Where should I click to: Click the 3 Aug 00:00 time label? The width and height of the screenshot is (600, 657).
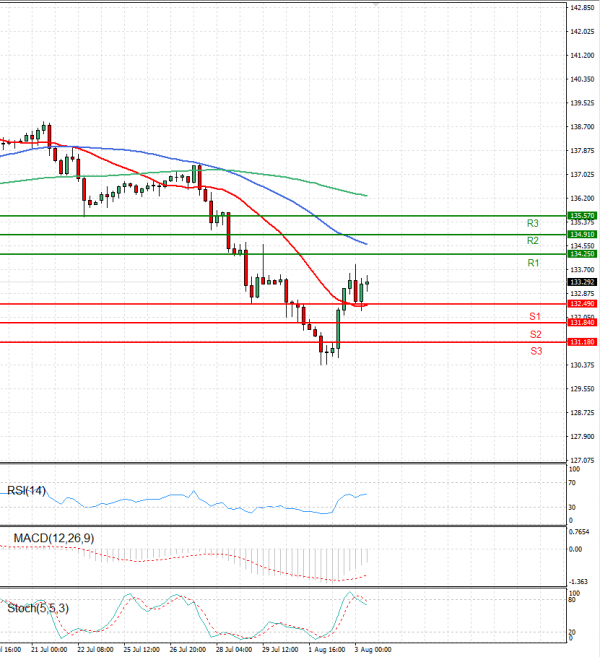pos(373,649)
